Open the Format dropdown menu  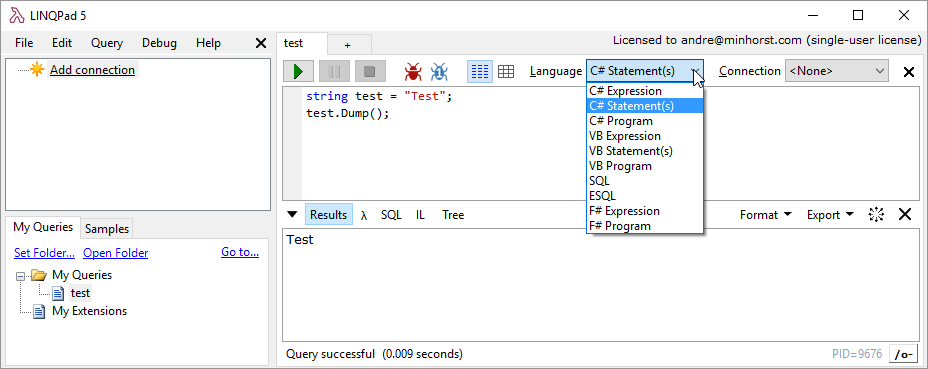[x=765, y=215]
